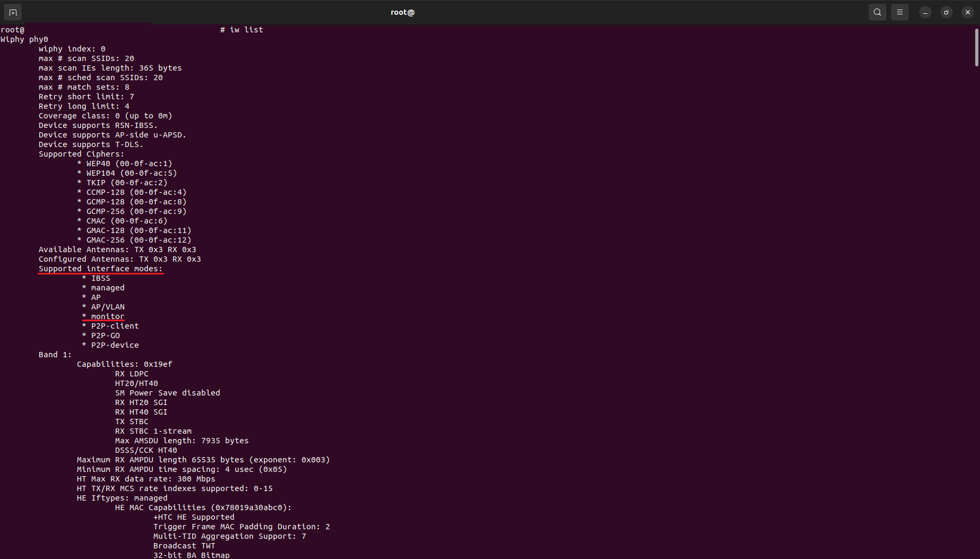
Task: Click 'Capabilities: 0x19ef' line
Action: (125, 364)
